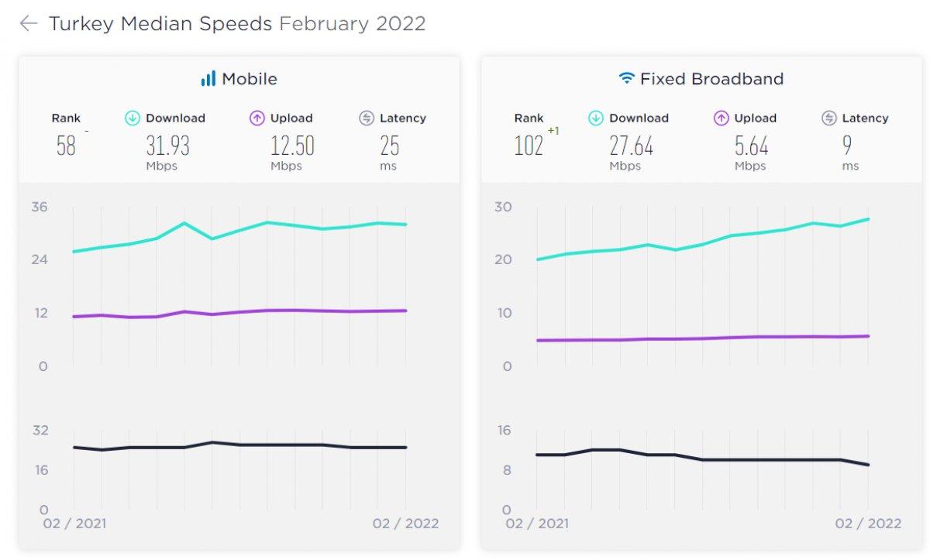Image resolution: width=930 pixels, height=560 pixels.
Task: Click the Fixed Broadband download speed 27.64
Action: point(631,146)
